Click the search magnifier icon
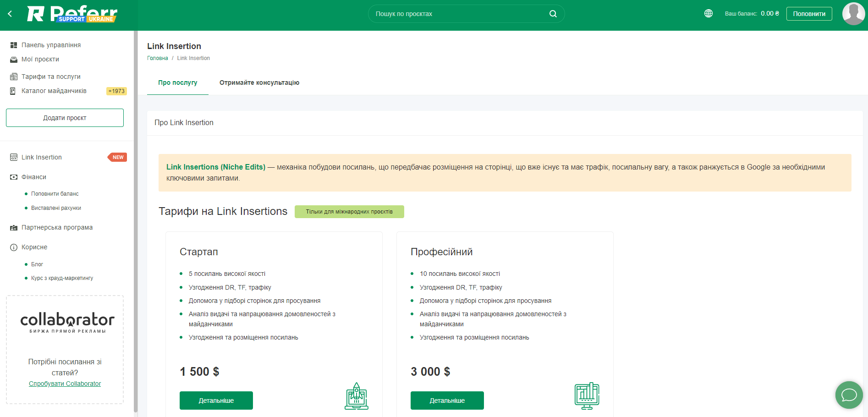The height and width of the screenshot is (417, 868). click(x=553, y=14)
